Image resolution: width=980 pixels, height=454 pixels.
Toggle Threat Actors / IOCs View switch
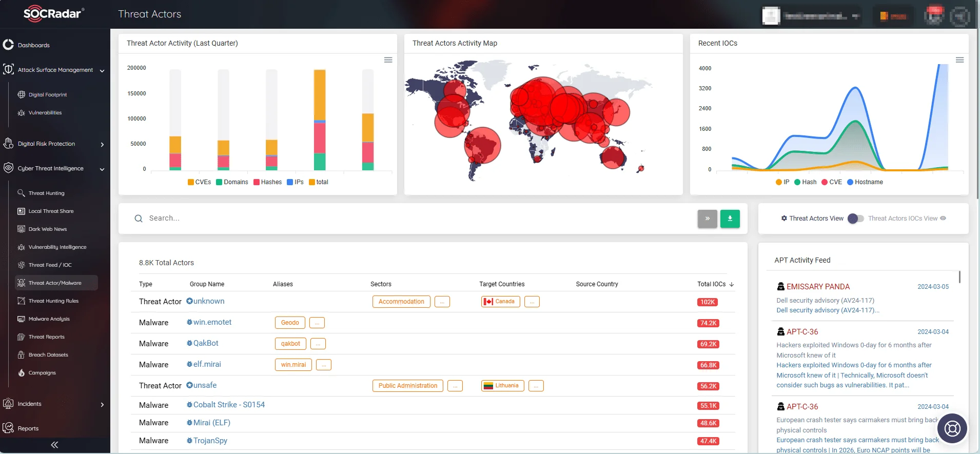(x=856, y=219)
